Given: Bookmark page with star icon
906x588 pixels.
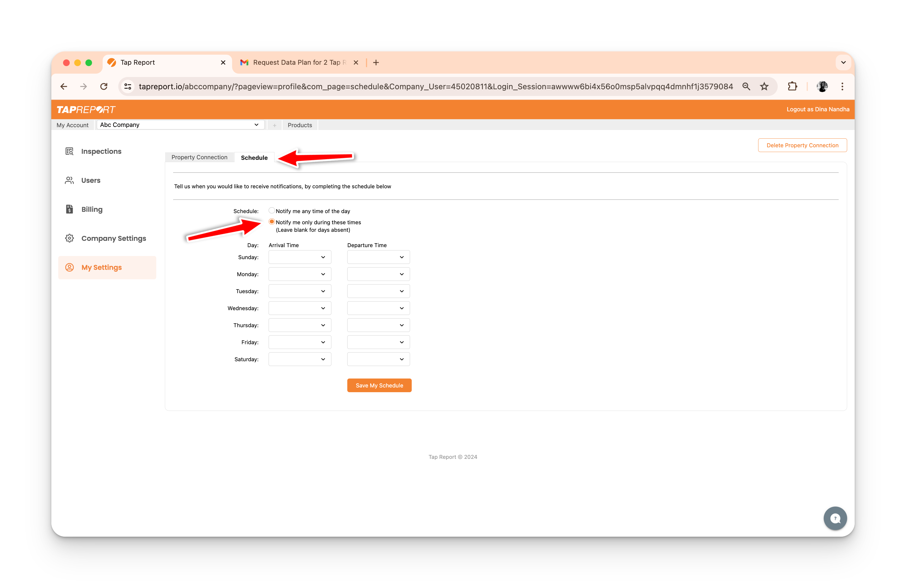Looking at the screenshot, I should [x=764, y=86].
